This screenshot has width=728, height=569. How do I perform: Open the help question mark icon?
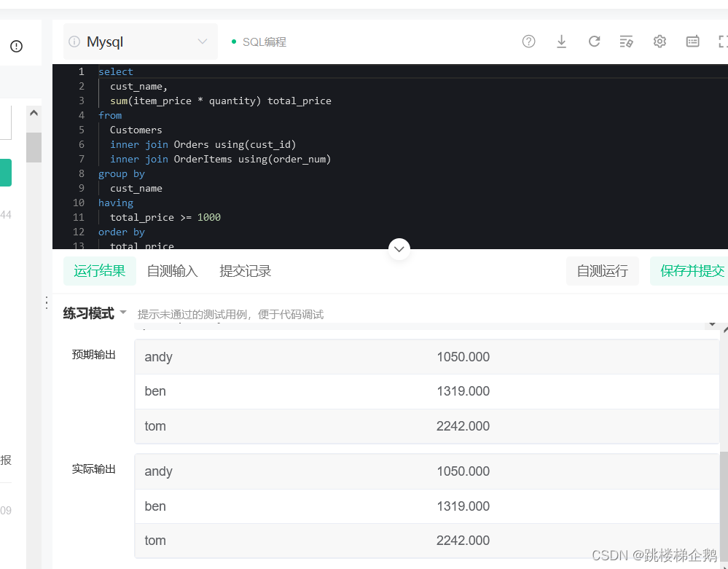(528, 42)
